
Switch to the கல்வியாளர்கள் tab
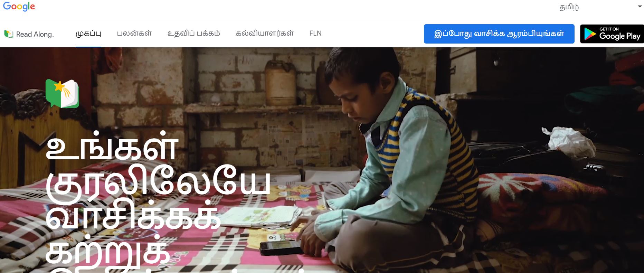click(x=265, y=34)
